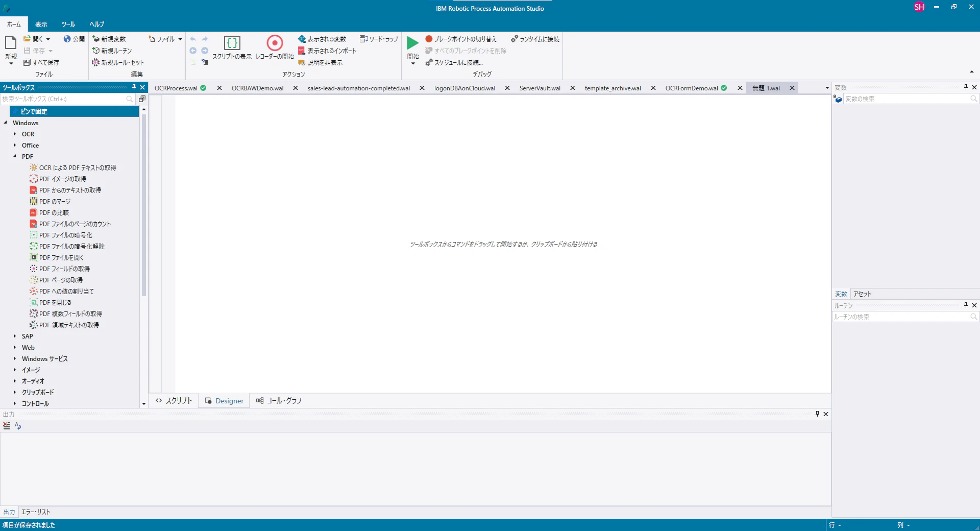Click スクリプトの表示 (show script) icon
This screenshot has height=531, width=980.
coord(232,43)
